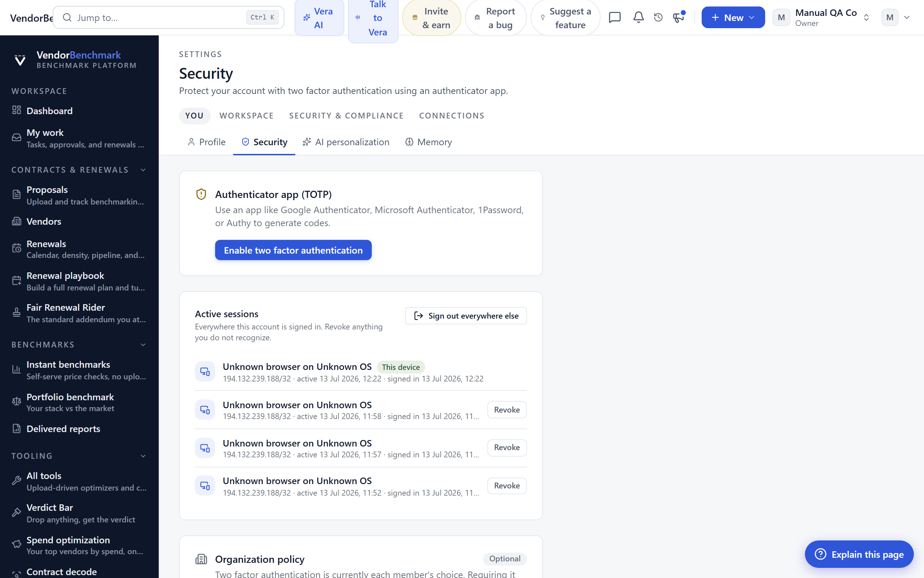The image size is (924, 578).
Task: Switch to Security & Compliance settings group
Action: pyautogui.click(x=346, y=116)
